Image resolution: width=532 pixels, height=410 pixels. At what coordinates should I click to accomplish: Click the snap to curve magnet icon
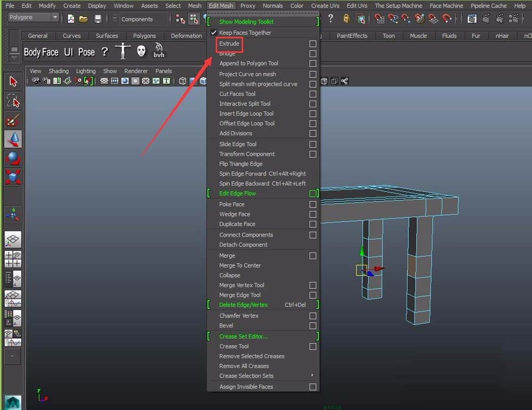tap(393, 19)
